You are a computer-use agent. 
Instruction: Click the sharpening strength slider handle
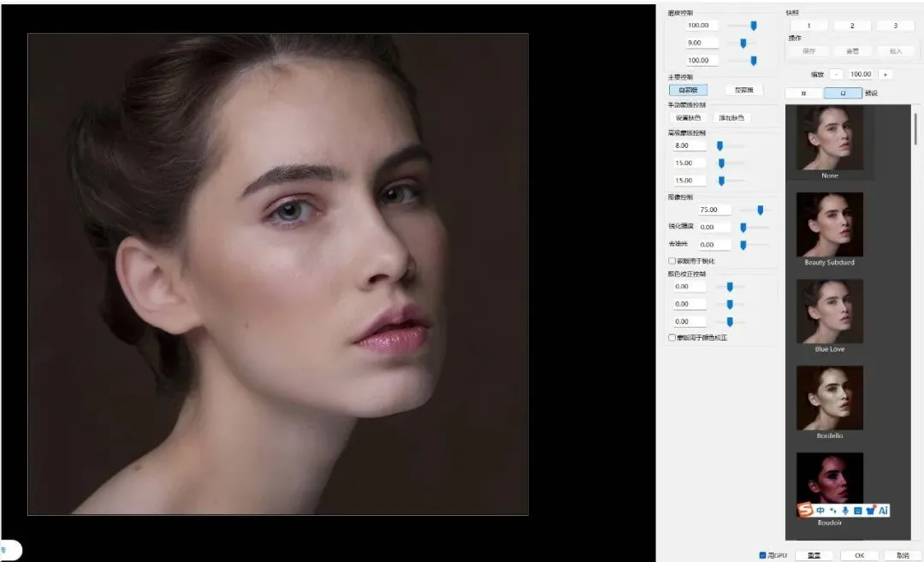point(743,228)
